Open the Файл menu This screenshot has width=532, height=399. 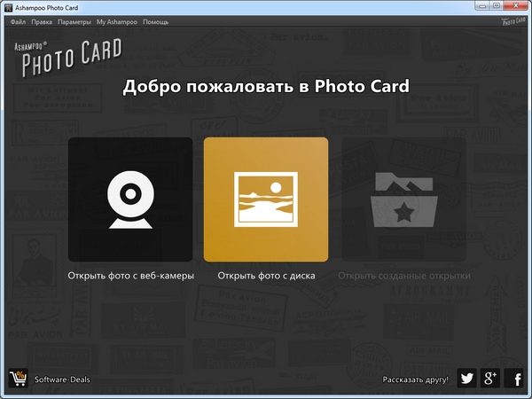coord(18,21)
